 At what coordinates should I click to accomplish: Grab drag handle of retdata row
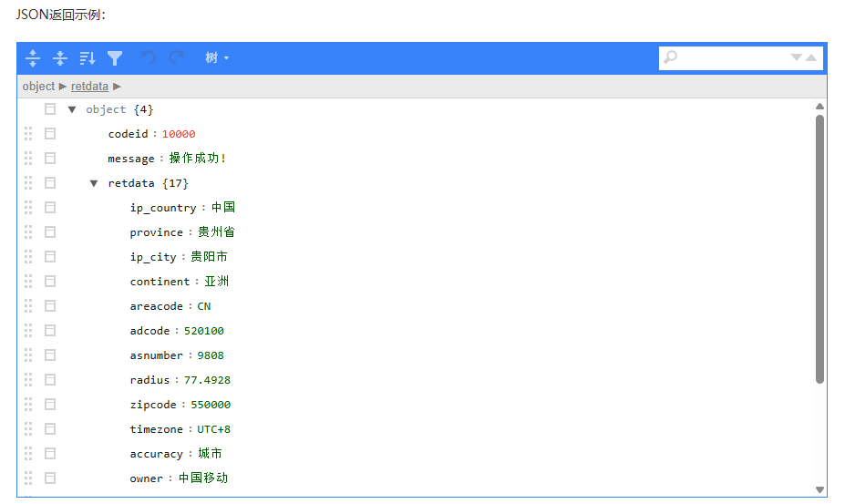(28, 183)
